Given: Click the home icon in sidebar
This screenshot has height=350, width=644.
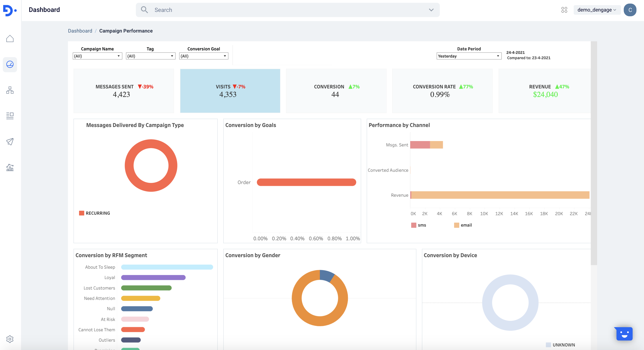Looking at the screenshot, I should (10, 39).
